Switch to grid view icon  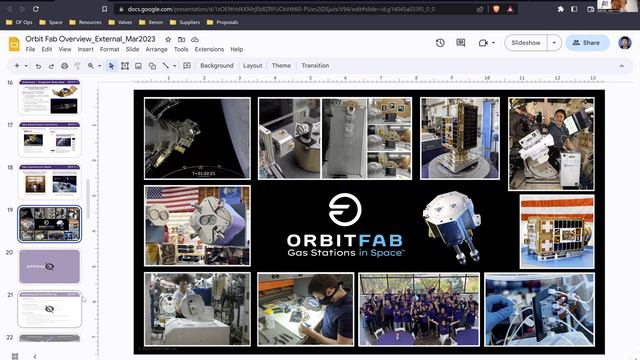point(15,356)
